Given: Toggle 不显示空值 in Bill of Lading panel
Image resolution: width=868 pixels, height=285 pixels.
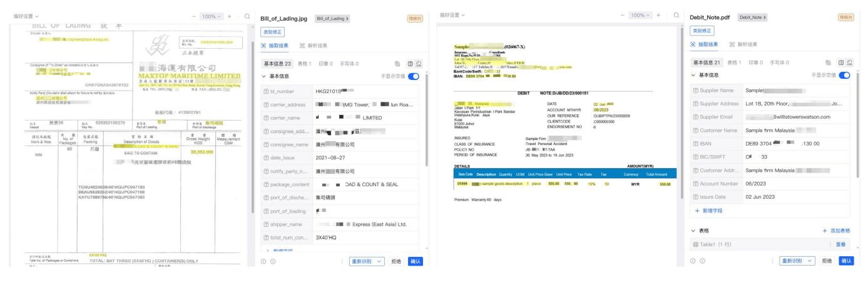Looking at the screenshot, I should [x=414, y=76].
